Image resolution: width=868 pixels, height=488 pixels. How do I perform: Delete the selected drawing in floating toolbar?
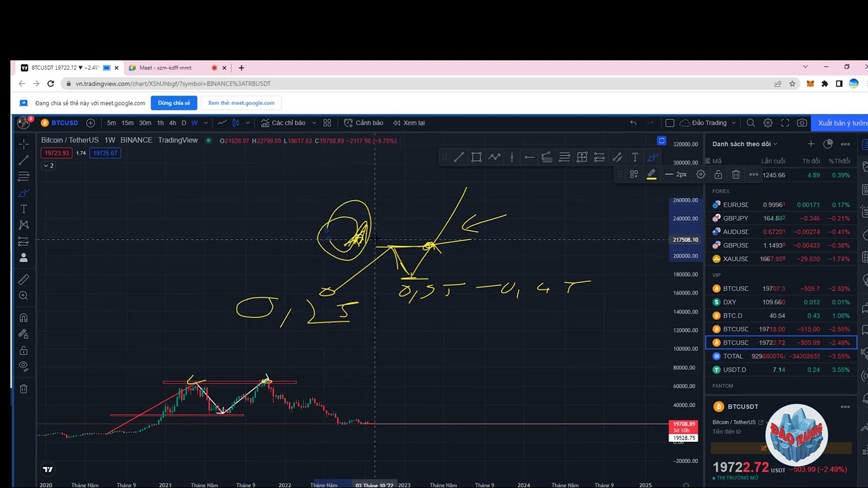point(736,174)
